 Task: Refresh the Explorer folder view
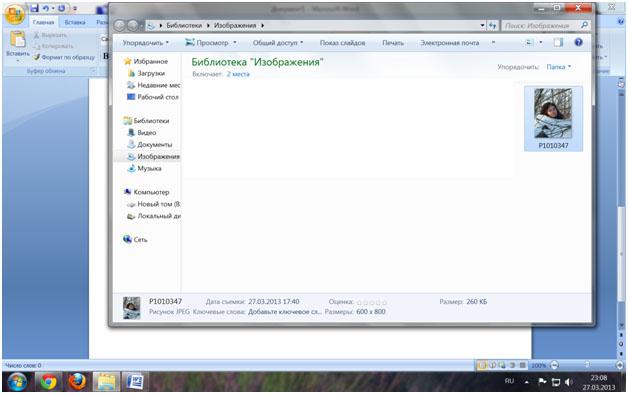click(x=492, y=25)
